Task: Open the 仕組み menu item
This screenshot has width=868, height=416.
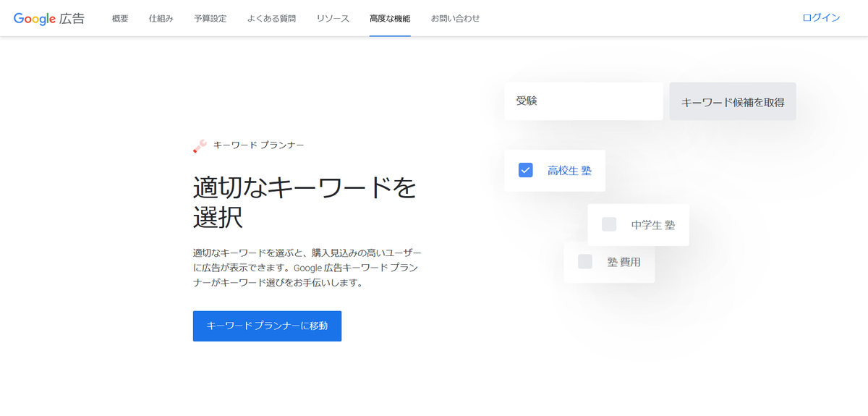Action: [x=161, y=18]
